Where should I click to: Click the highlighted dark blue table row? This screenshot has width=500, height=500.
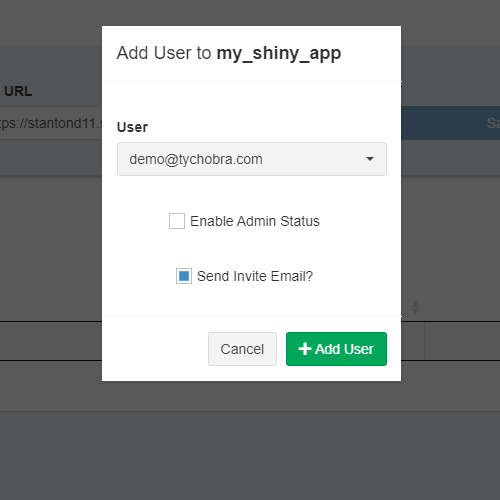pyautogui.click(x=450, y=123)
